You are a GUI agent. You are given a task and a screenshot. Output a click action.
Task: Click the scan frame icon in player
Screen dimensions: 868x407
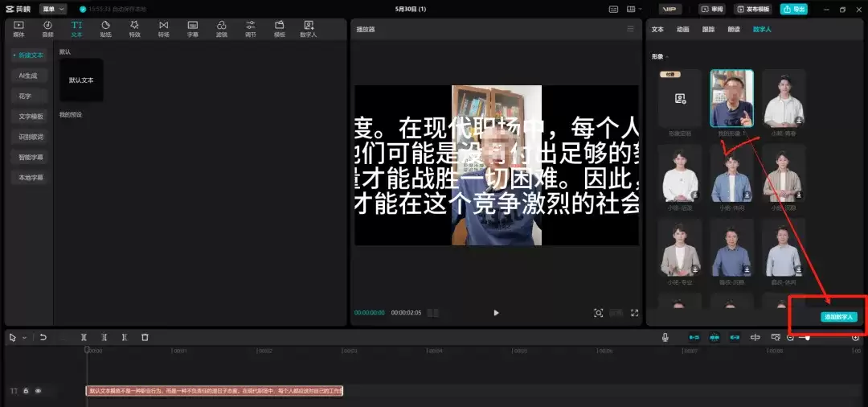599,313
